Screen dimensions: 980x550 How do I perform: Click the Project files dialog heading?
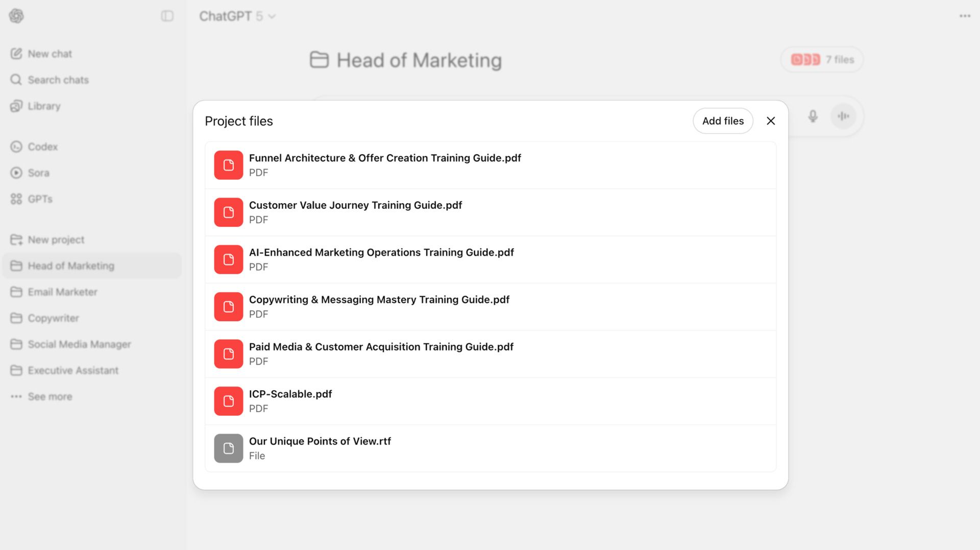point(239,121)
